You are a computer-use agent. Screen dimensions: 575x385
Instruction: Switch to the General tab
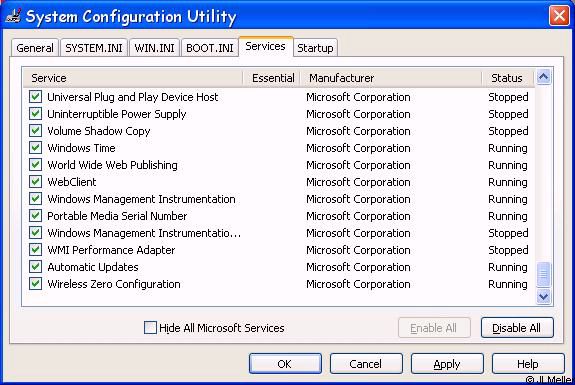click(x=35, y=48)
